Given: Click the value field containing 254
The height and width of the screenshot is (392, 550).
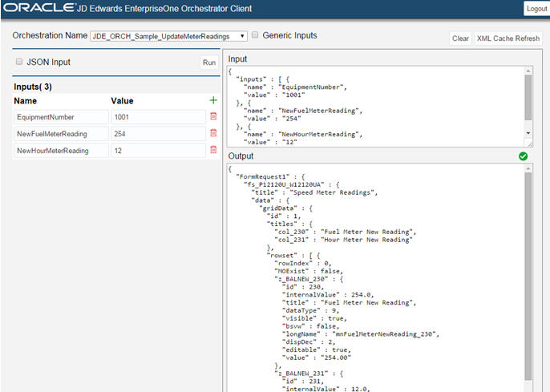Looking at the screenshot, I should click(157, 133).
